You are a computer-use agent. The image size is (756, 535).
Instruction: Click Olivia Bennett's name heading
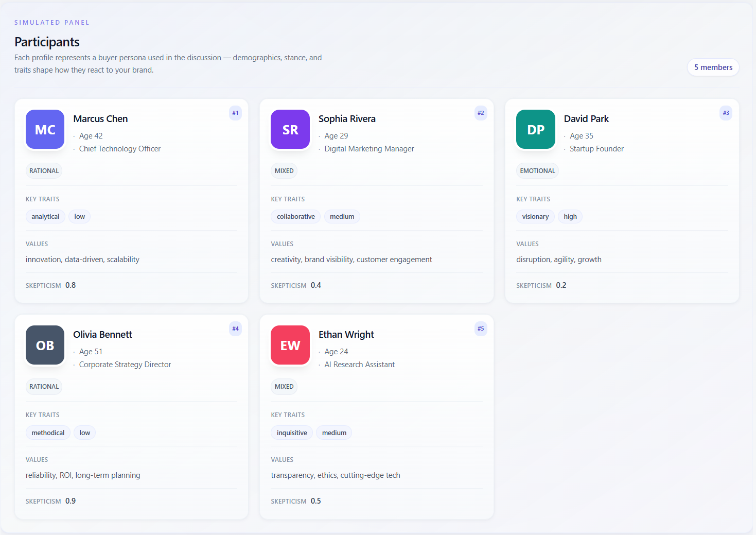tap(102, 335)
